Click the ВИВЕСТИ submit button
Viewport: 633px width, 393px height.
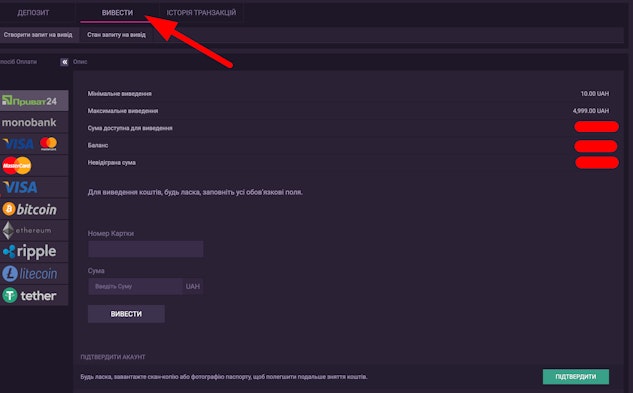click(x=126, y=314)
